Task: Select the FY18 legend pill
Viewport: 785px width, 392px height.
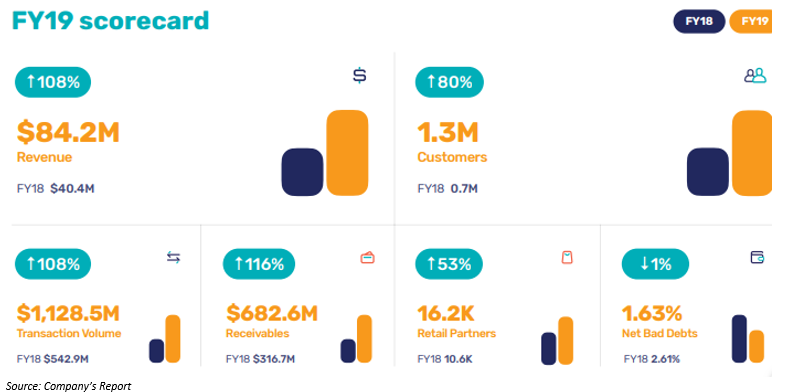Action: (699, 22)
